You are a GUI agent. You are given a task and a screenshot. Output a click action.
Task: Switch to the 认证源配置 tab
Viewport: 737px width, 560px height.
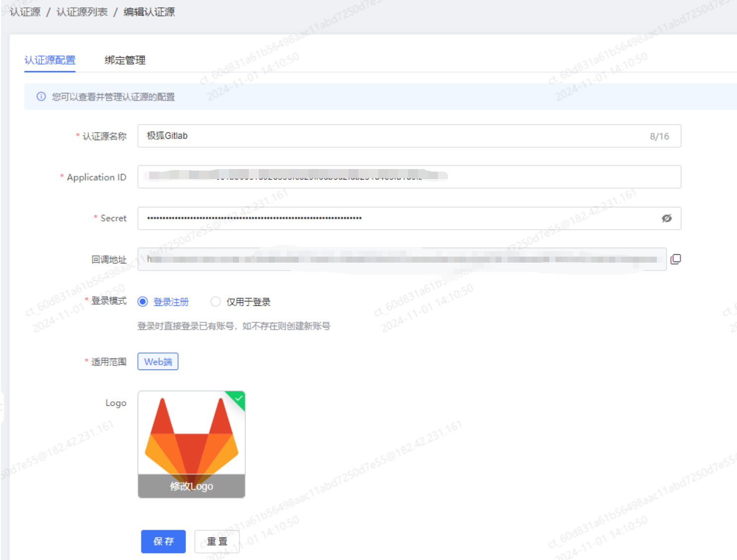click(50, 60)
